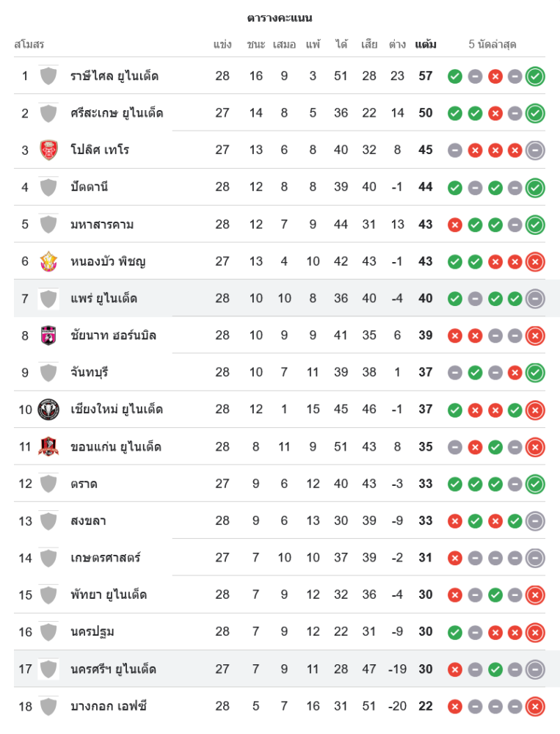
Task: Click placeholder shield for ปัตตานี
Action: 48,186
